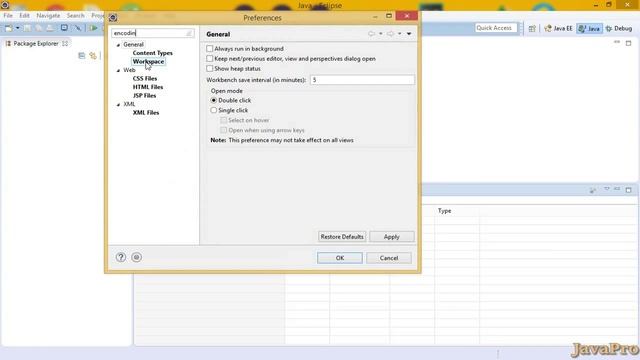Click the Save toolbar icon

coord(27,28)
